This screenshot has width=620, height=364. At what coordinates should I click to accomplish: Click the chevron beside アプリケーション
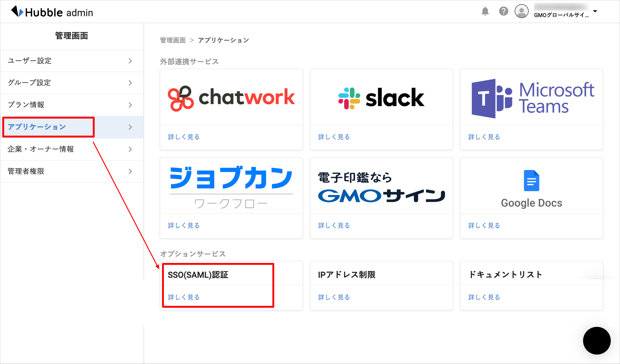130,127
